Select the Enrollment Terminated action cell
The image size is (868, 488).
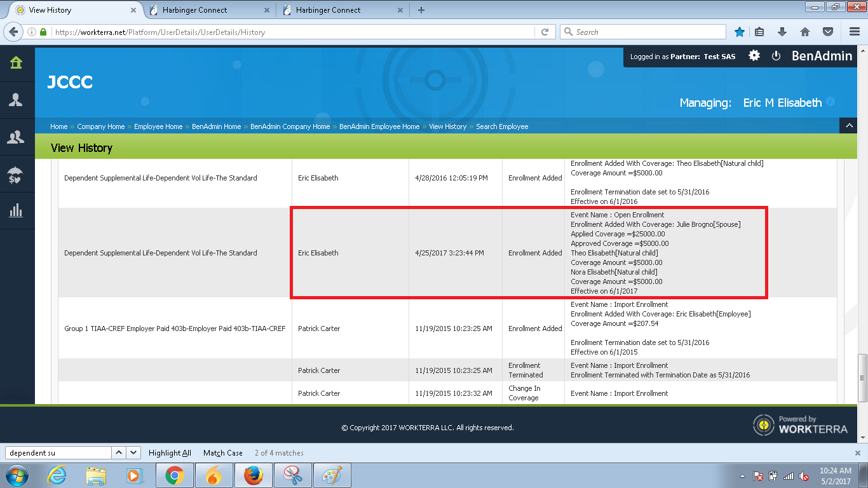click(x=533, y=370)
